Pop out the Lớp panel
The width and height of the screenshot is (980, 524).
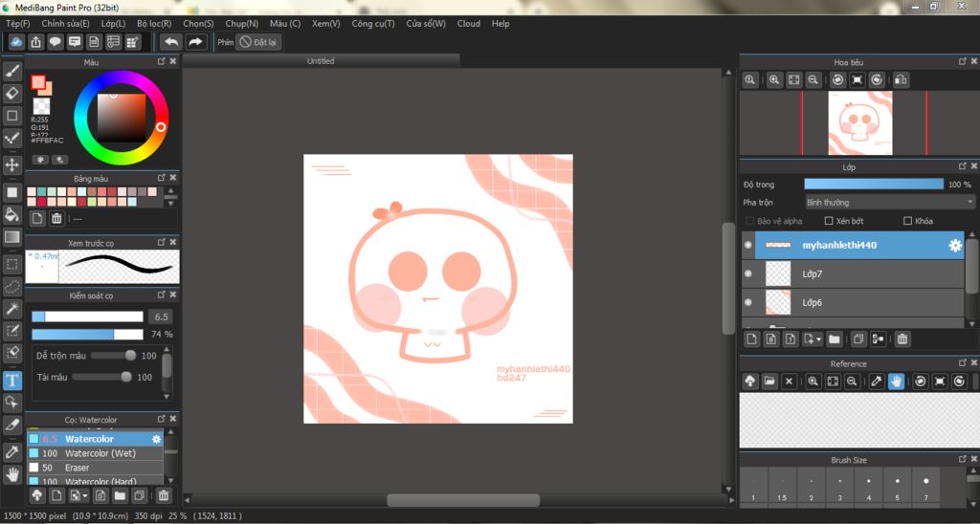click(963, 166)
